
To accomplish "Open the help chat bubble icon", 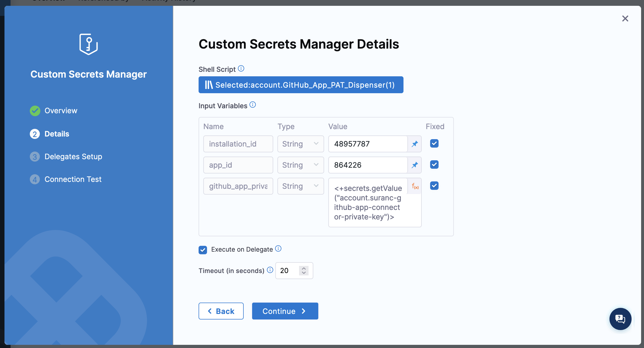I will click(x=620, y=319).
